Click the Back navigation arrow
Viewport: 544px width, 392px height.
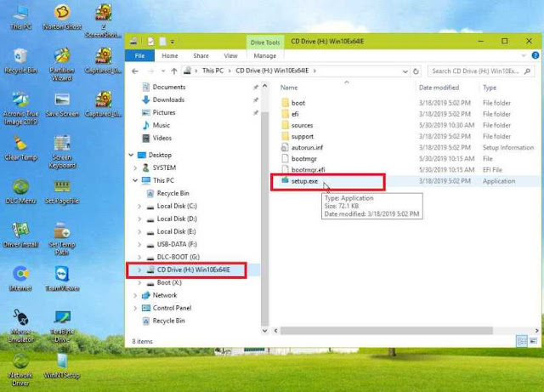click(135, 71)
